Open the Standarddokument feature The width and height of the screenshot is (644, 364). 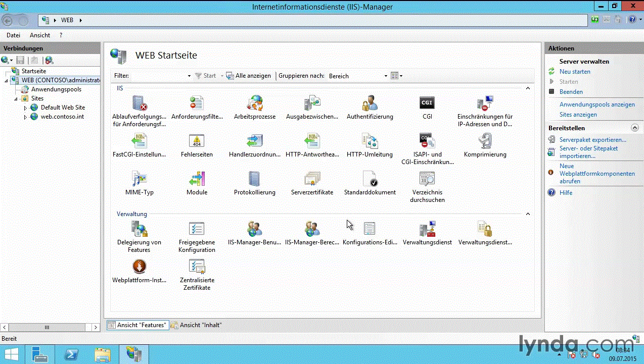[370, 179]
